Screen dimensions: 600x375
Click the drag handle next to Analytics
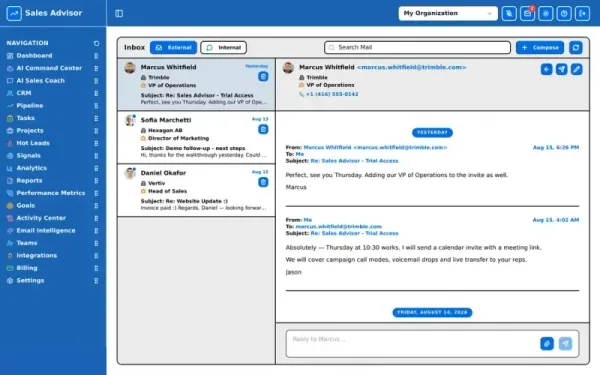click(x=96, y=168)
